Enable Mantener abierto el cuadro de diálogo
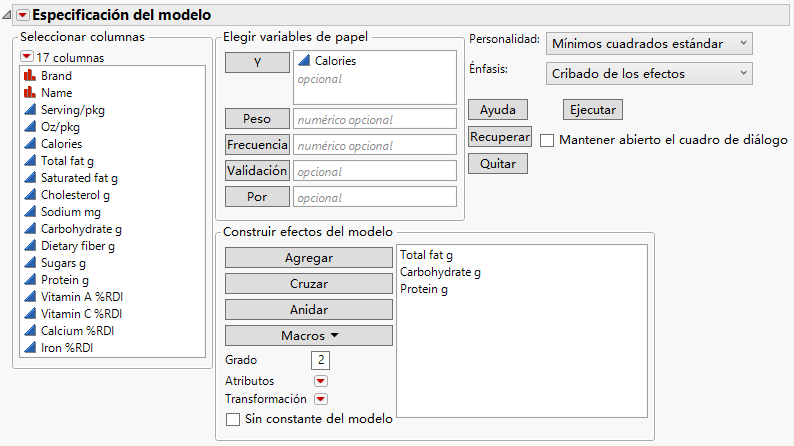This screenshot has width=794, height=446. point(547,140)
